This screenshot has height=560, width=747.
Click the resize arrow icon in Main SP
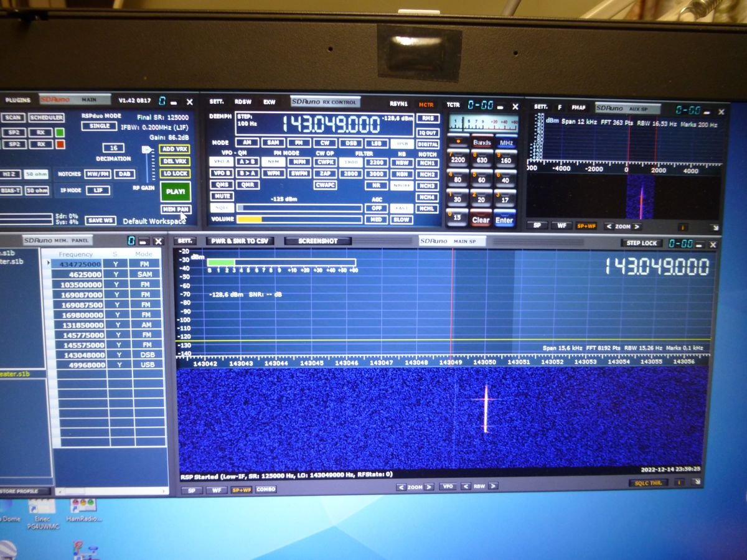point(697,482)
